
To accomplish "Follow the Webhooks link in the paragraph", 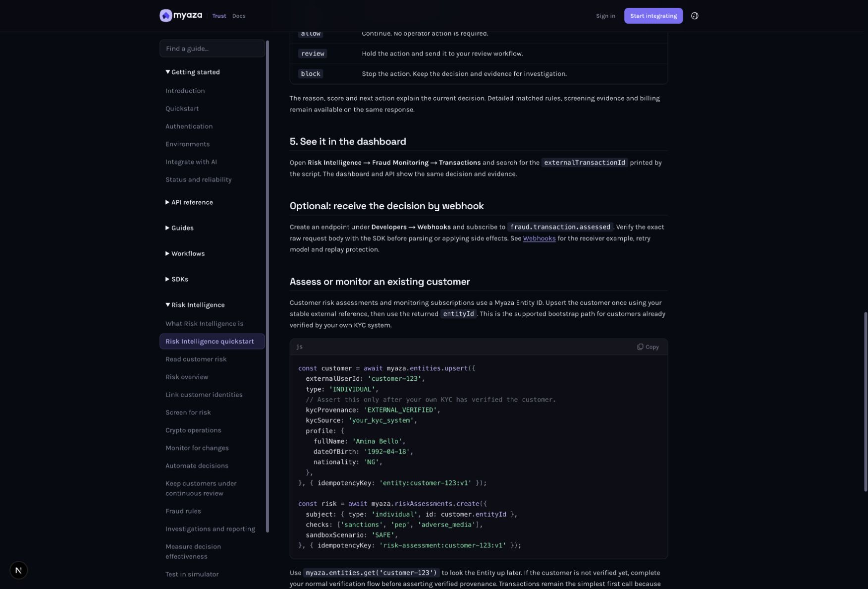I will (x=539, y=238).
